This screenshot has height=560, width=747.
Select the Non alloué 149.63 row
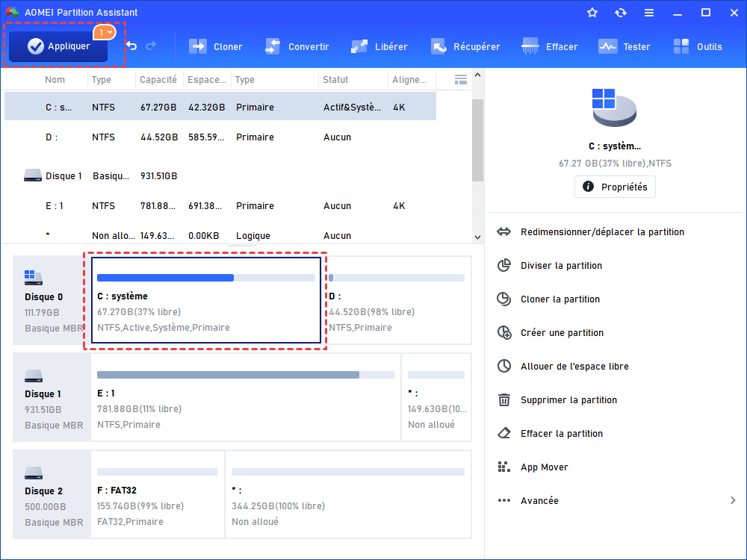click(x=220, y=235)
